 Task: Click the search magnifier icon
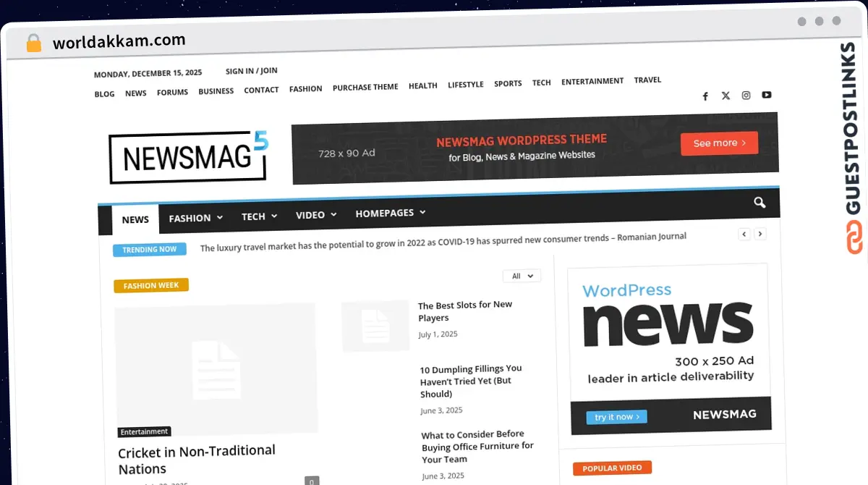759,203
